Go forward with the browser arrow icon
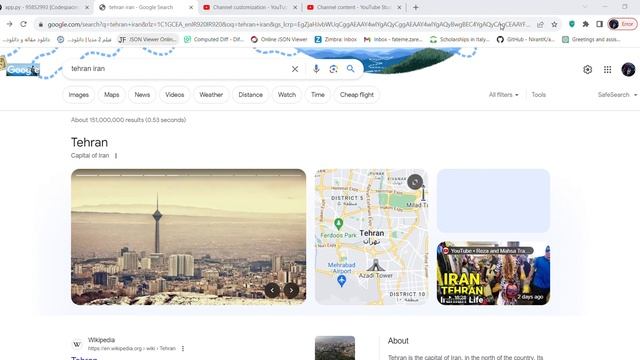 click(x=9, y=24)
